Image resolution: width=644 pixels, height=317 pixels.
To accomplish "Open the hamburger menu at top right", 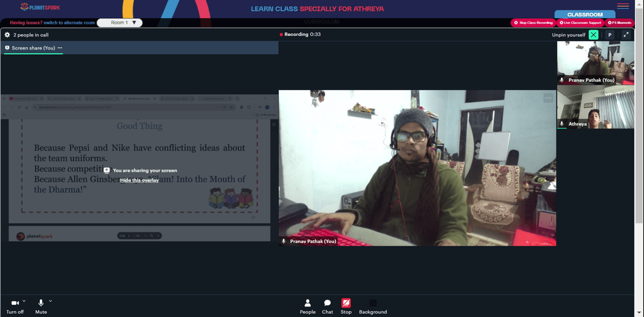I will point(623,6).
